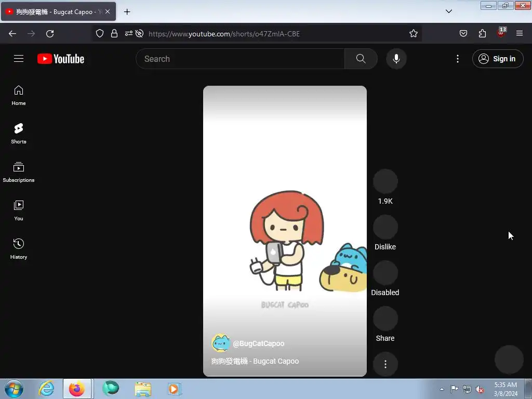Start voice search with microphone
Image resolution: width=532 pixels, height=399 pixels.
[x=396, y=59]
